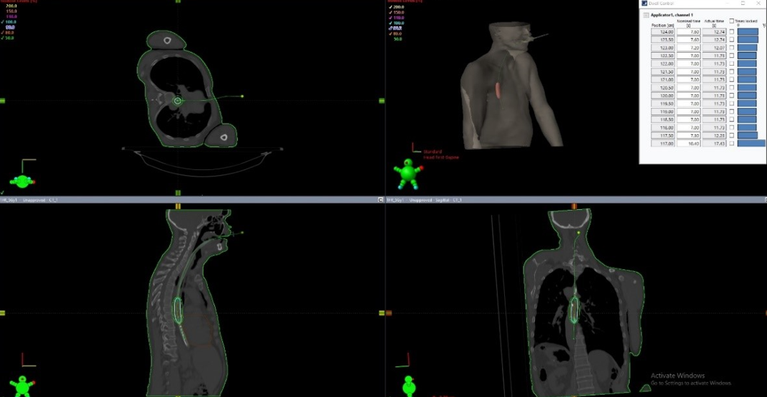Screen dimensions: 767x397
Task: Enable the lock for position 117.00
Action: click(x=731, y=143)
